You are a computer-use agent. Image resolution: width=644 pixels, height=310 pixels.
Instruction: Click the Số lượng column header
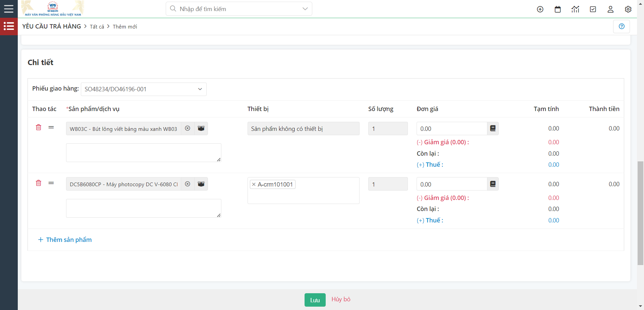coord(381,109)
